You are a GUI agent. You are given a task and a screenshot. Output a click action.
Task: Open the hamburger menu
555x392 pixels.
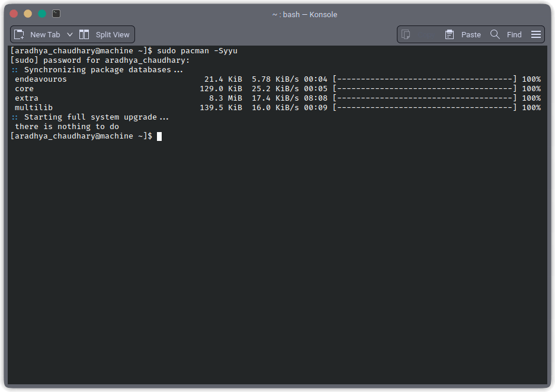[x=536, y=34]
